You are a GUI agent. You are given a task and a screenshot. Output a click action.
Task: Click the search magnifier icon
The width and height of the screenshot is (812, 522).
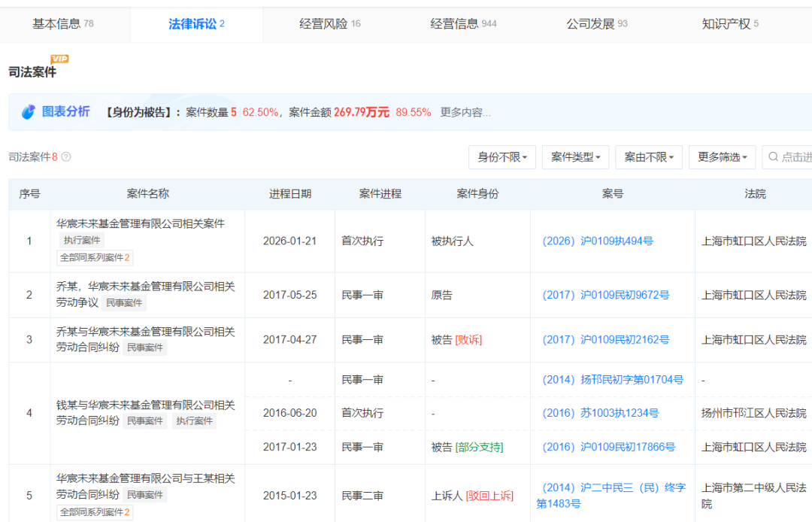pyautogui.click(x=772, y=157)
